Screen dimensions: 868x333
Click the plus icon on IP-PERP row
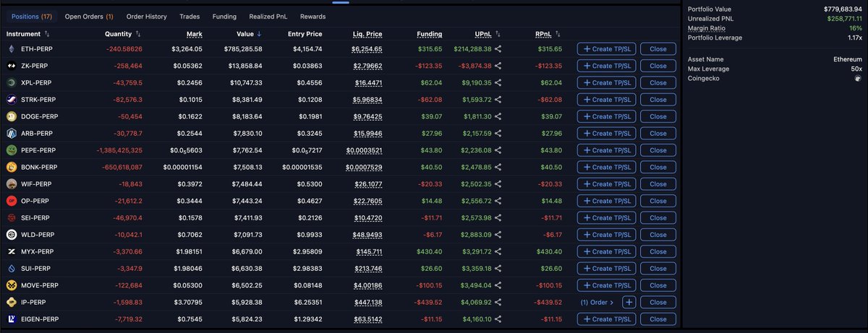coord(629,302)
